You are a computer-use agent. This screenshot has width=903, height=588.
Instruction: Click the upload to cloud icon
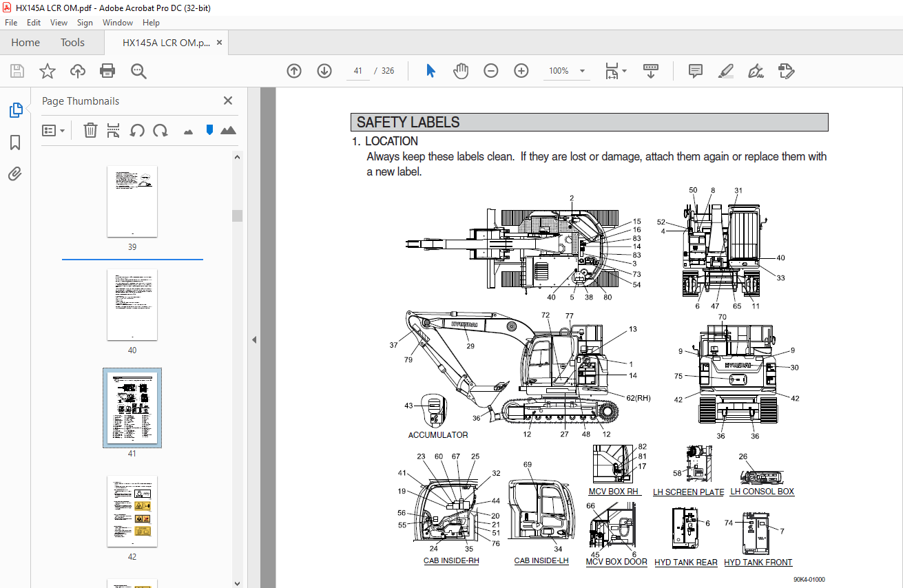tap(78, 71)
